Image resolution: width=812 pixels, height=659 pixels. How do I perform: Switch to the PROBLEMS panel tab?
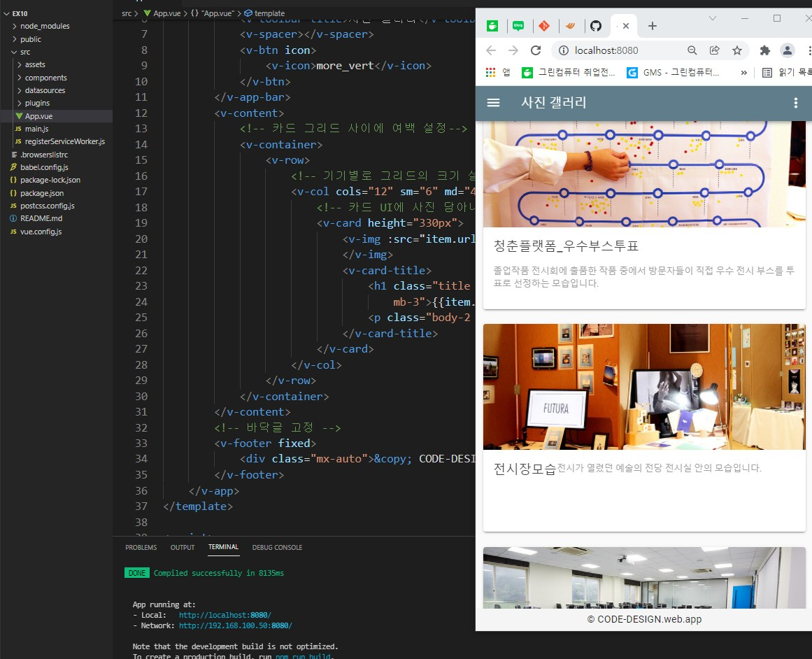click(x=141, y=547)
